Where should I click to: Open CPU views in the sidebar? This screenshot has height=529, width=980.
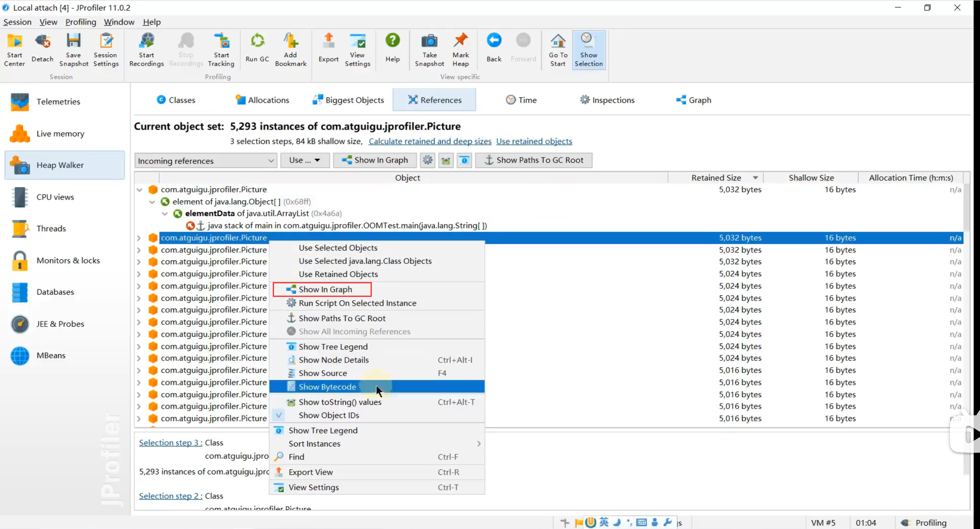[x=64, y=197]
